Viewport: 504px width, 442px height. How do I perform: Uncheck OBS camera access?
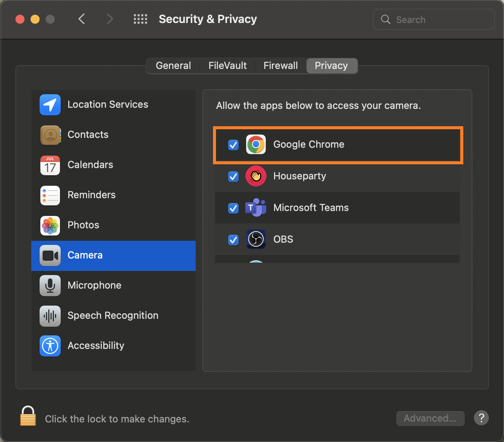(233, 240)
